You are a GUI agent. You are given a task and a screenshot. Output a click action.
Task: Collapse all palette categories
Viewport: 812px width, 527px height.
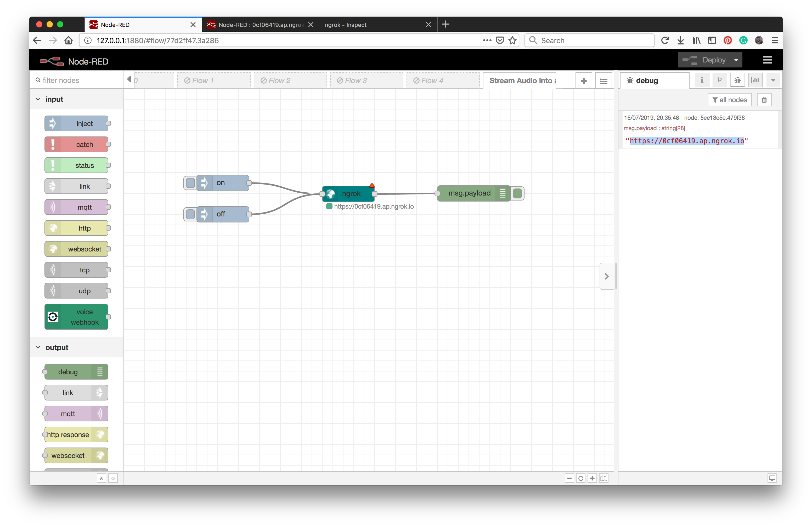point(101,478)
